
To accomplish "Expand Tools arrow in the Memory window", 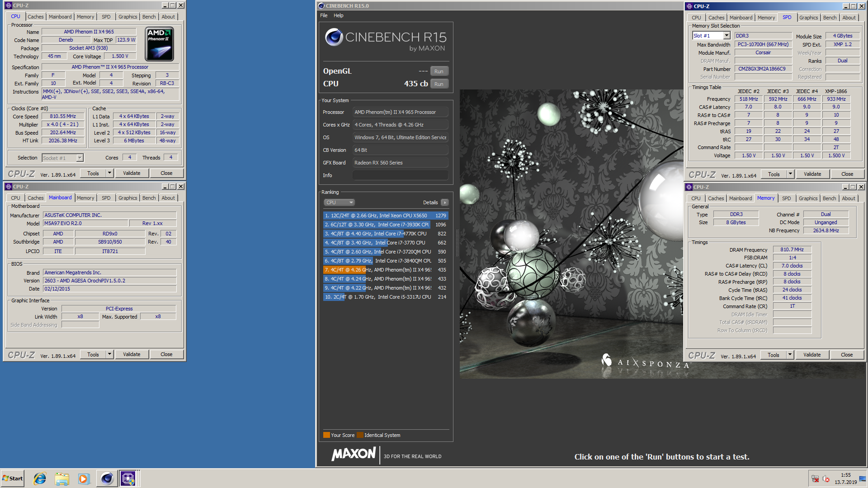I will pyautogui.click(x=790, y=355).
